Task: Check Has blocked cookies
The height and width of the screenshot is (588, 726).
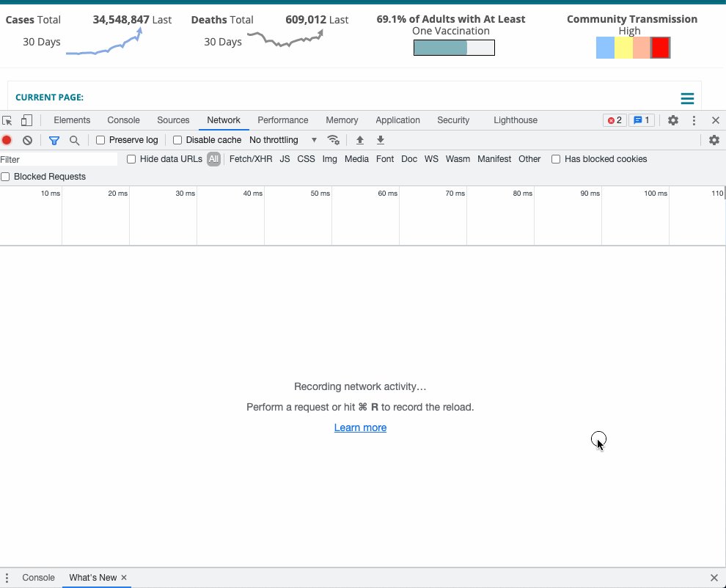Action: (x=556, y=159)
